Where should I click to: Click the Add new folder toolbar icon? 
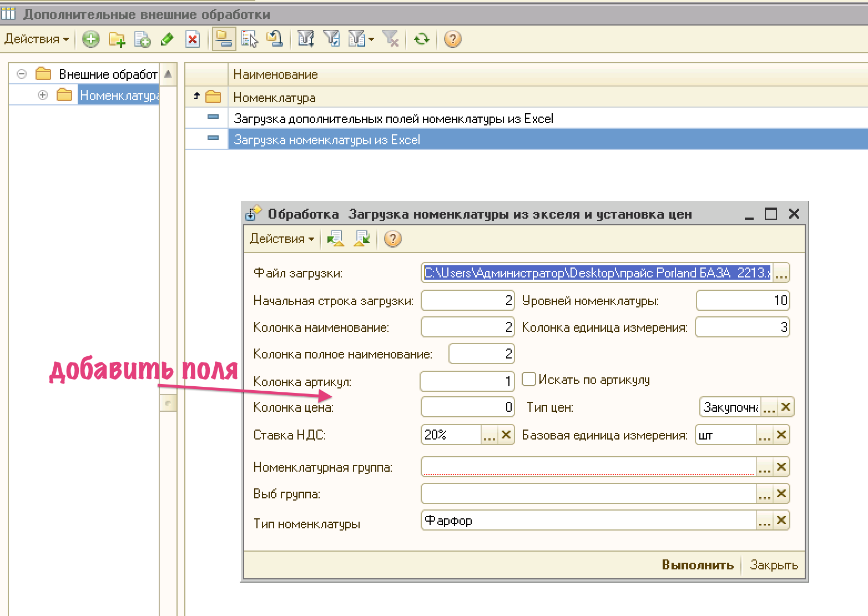[x=117, y=39]
